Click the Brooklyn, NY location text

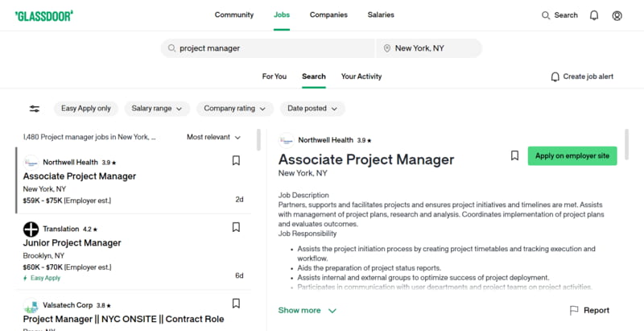pos(43,256)
